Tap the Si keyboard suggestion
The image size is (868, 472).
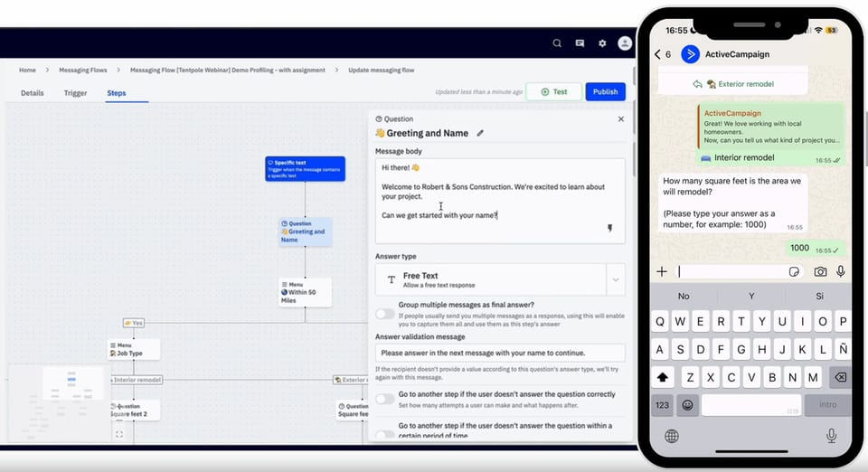(819, 296)
